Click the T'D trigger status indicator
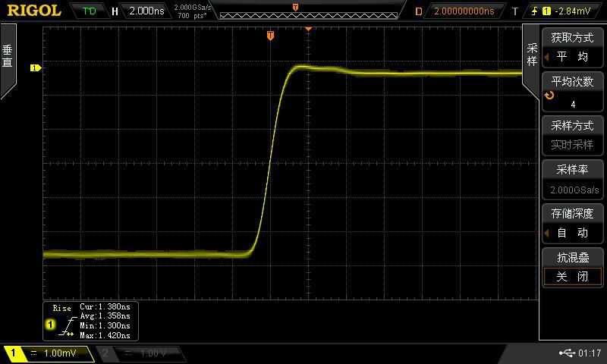 pyautogui.click(x=90, y=11)
